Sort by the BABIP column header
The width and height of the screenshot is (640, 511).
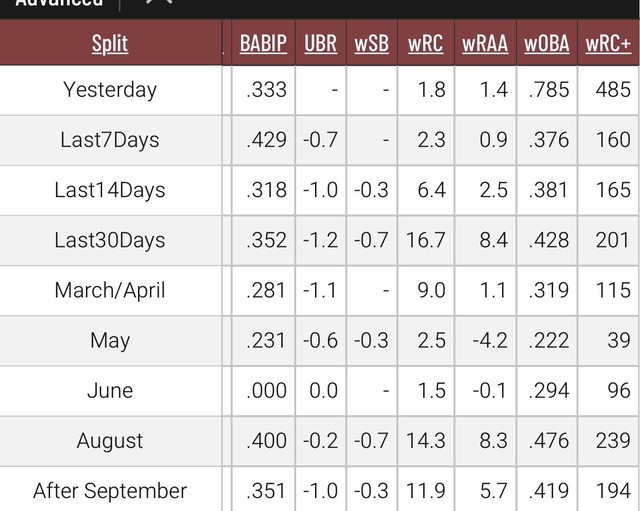click(x=263, y=43)
